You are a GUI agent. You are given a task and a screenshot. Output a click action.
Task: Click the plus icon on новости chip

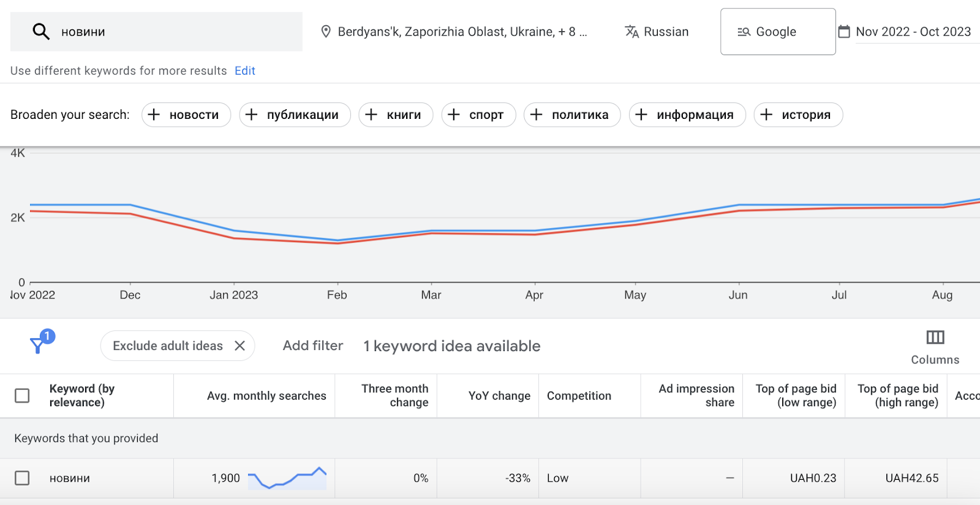click(x=154, y=115)
